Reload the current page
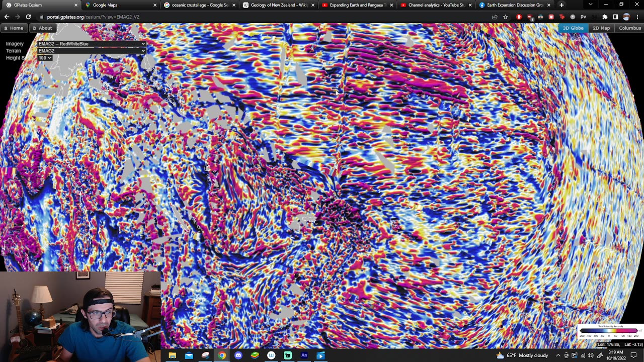Screen dimensions: 644x362 pos(28,17)
